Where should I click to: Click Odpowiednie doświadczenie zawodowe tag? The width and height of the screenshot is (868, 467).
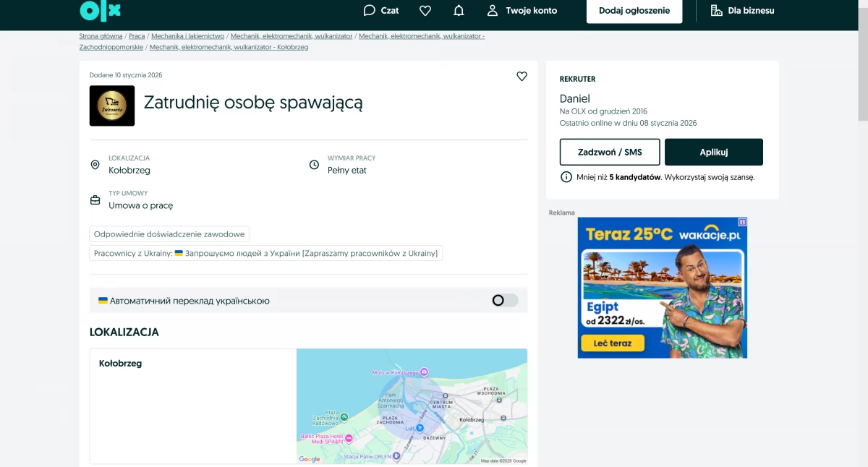click(x=169, y=234)
